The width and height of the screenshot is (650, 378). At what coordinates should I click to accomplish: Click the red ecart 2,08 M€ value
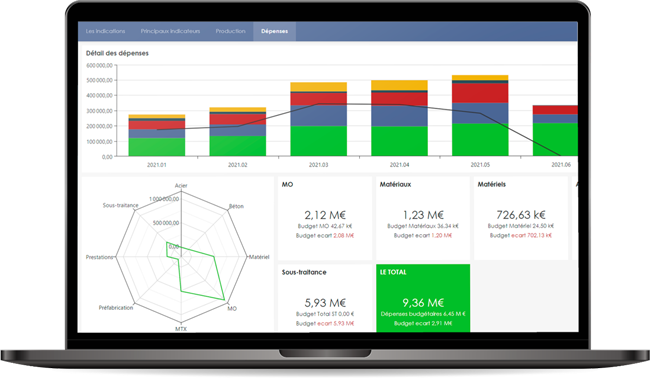(344, 235)
